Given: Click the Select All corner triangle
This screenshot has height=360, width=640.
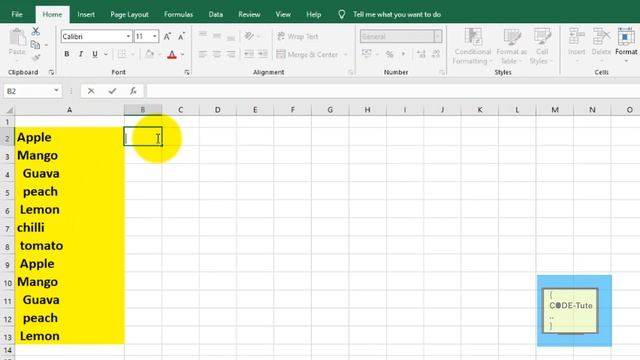Looking at the screenshot, I should coord(9,110).
